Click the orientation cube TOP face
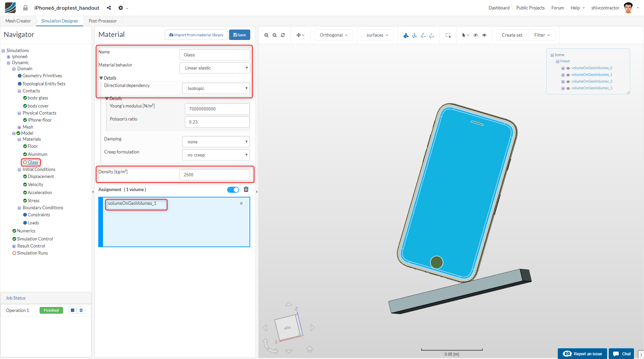644x359 pixels. click(x=288, y=327)
